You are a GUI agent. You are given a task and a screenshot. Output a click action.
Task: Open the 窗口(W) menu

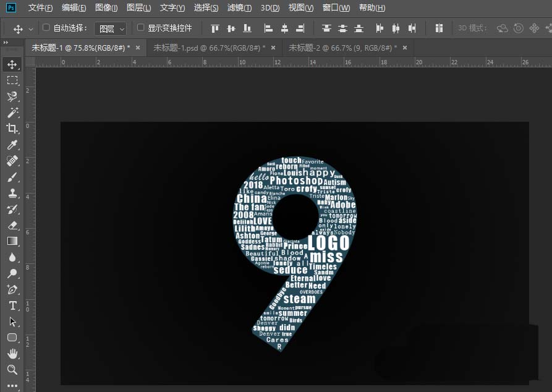click(x=336, y=8)
